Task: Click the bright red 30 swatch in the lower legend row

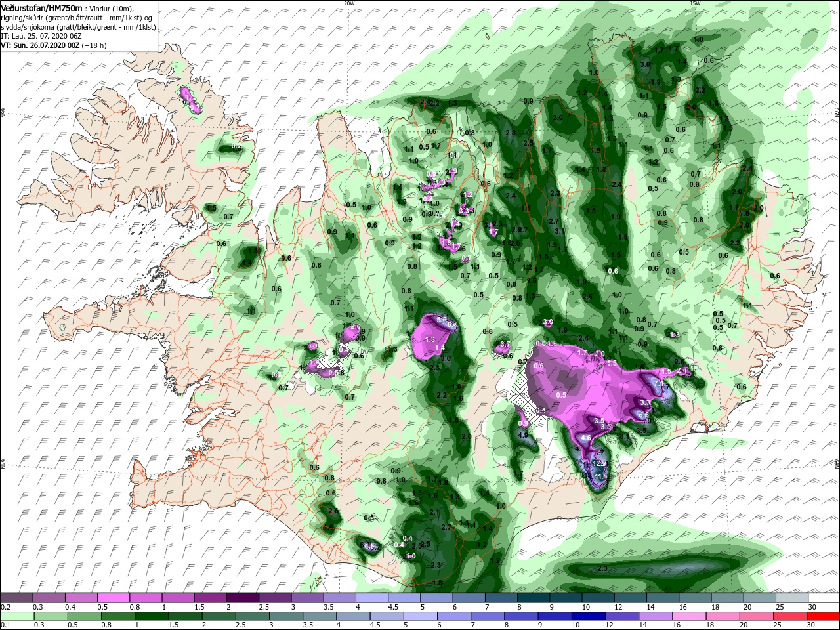Action: coord(824,616)
